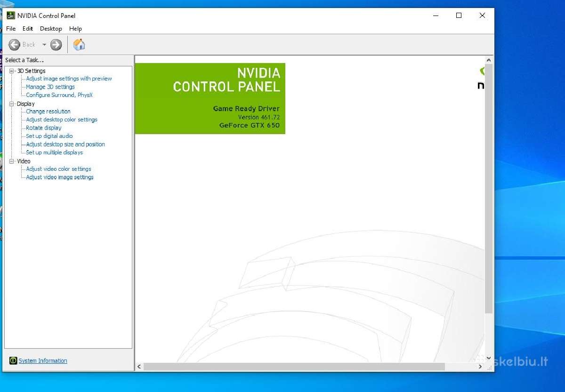Viewport: 565px width, 392px height.
Task: Click the vertical scrollbar up arrow
Action: click(x=489, y=60)
